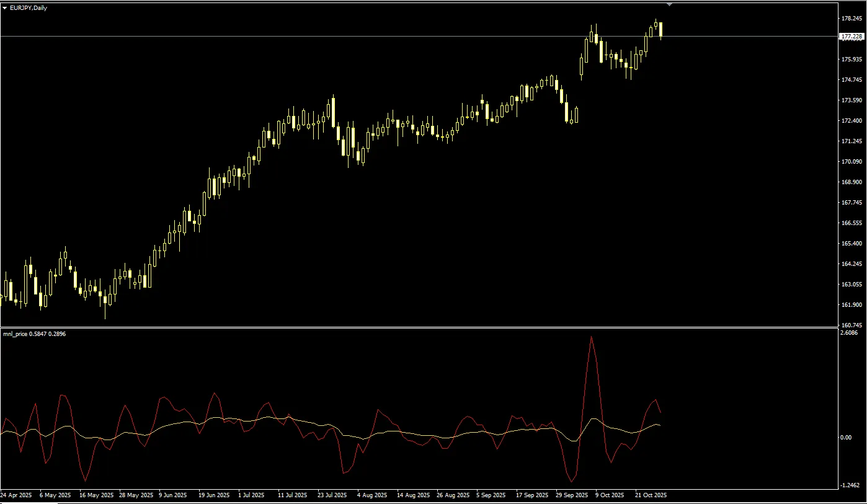Click the 29 Sep 2025 date label
Image resolution: width=867 pixels, height=504 pixels.
coord(572,496)
